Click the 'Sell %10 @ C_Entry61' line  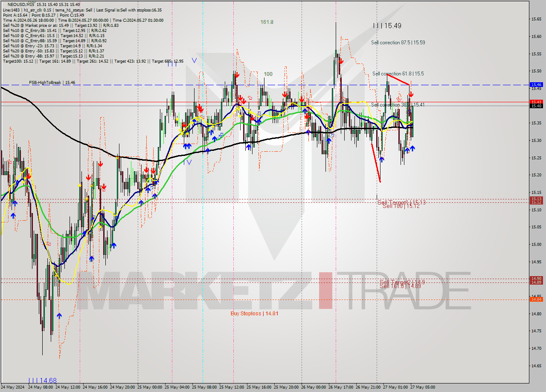pyautogui.click(x=53, y=35)
